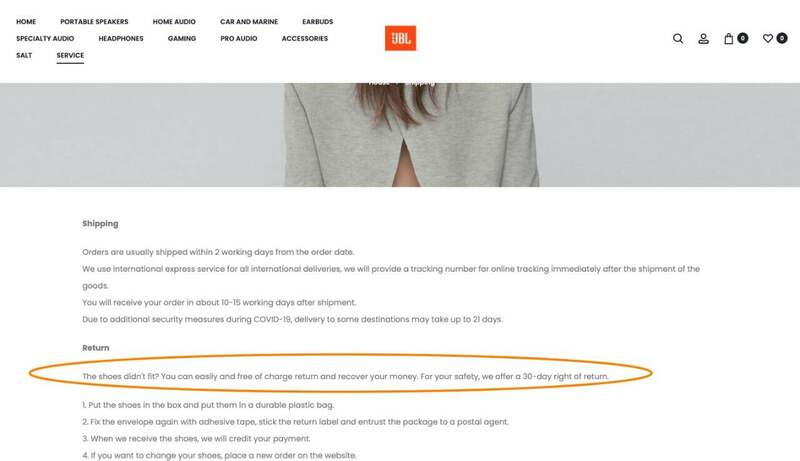The width and height of the screenshot is (800, 461).
Task: Click the wishlist count badge
Action: [x=782, y=38]
